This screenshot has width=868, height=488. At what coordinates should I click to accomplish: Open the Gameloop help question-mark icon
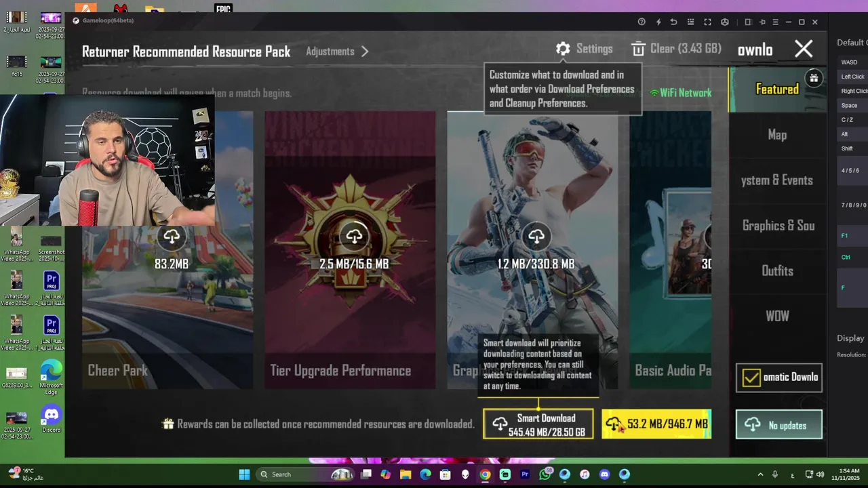pyautogui.click(x=642, y=22)
